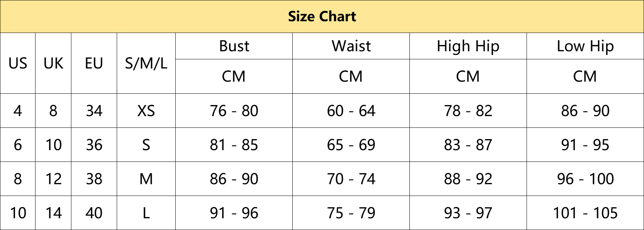Image resolution: width=644 pixels, height=230 pixels.
Task: Click the CM unit under Waist
Action: tap(351, 76)
